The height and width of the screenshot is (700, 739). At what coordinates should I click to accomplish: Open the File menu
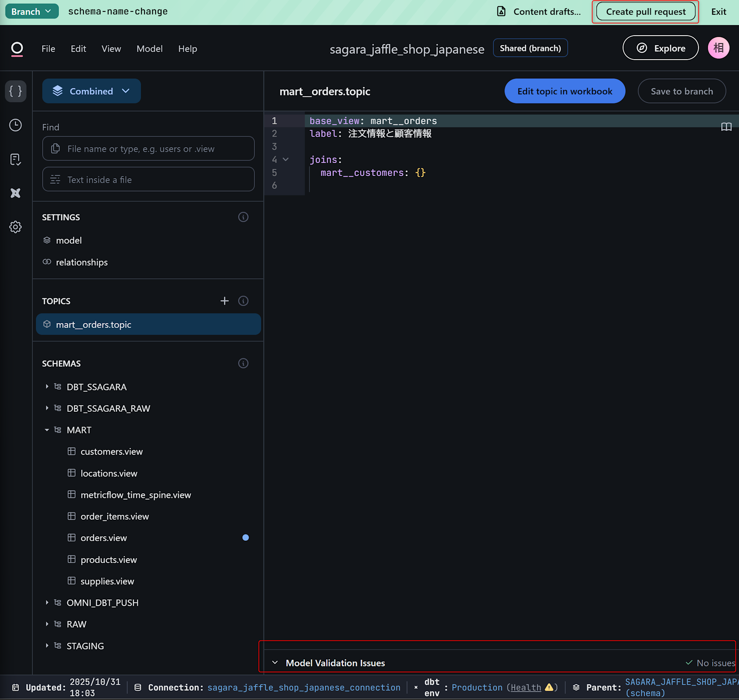pos(48,48)
